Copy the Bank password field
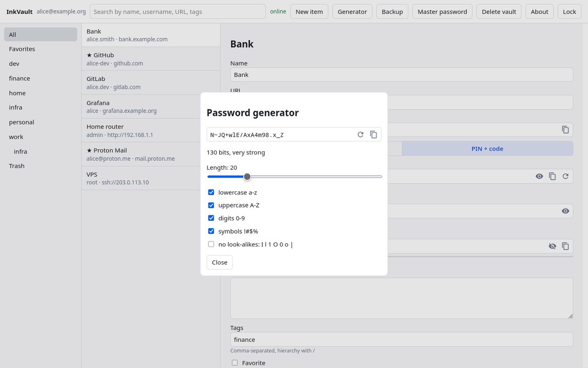 (x=553, y=176)
